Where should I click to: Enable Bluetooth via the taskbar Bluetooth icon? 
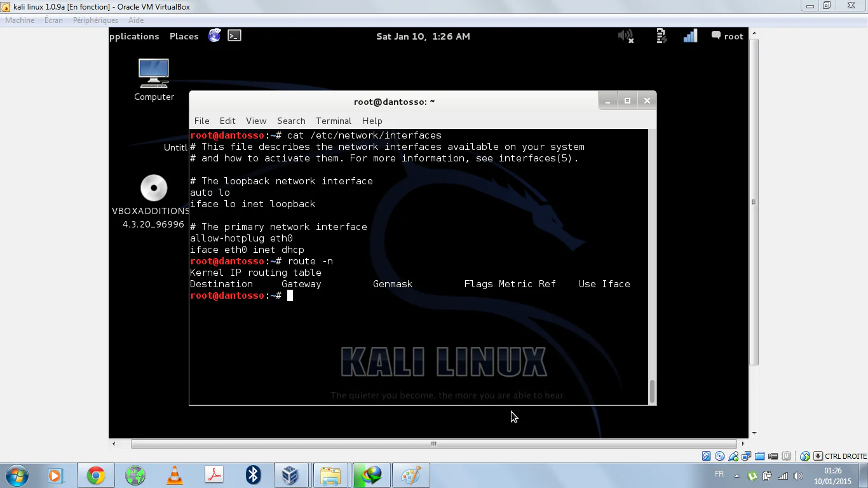(253, 475)
